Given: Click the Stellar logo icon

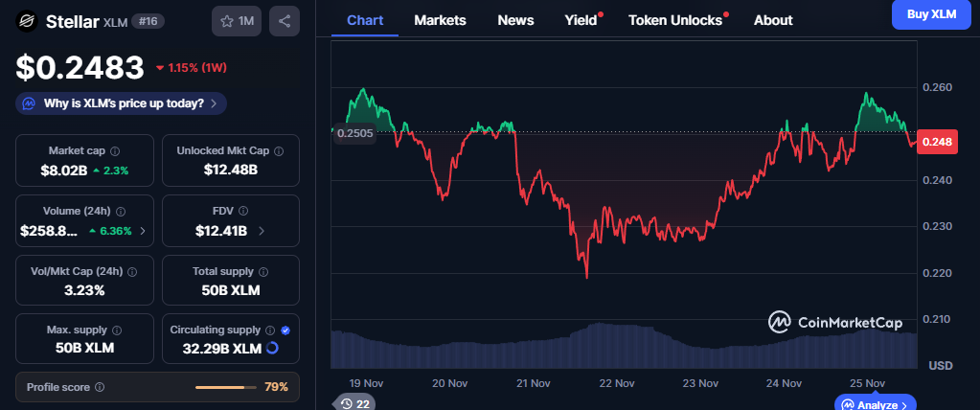Looking at the screenshot, I should click(x=28, y=20).
